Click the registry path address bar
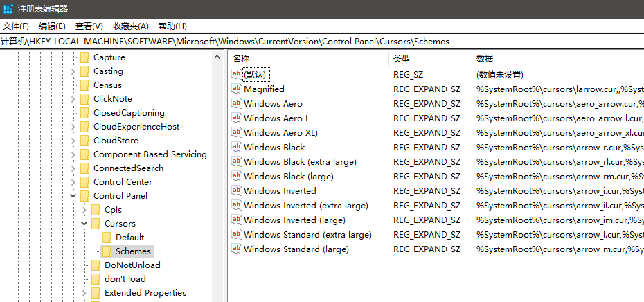The height and width of the screenshot is (302, 644). (322, 42)
